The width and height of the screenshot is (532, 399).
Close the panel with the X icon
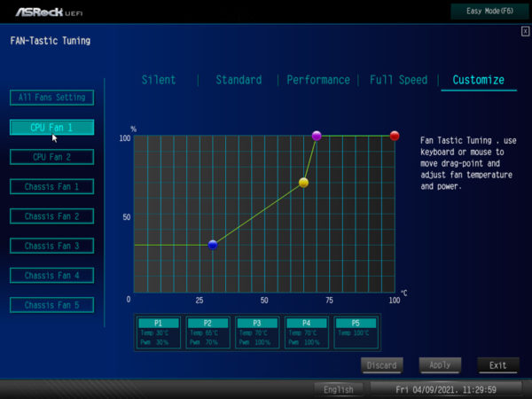tap(525, 32)
